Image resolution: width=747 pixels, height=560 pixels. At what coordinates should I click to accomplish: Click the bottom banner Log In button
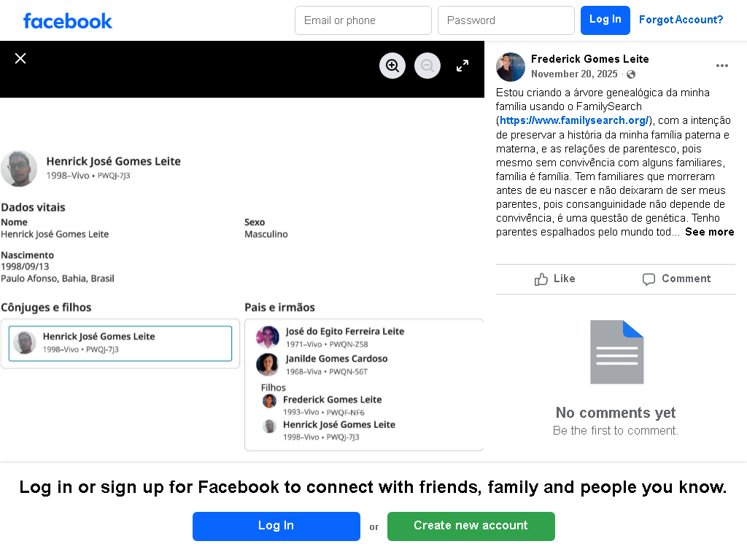(x=276, y=526)
